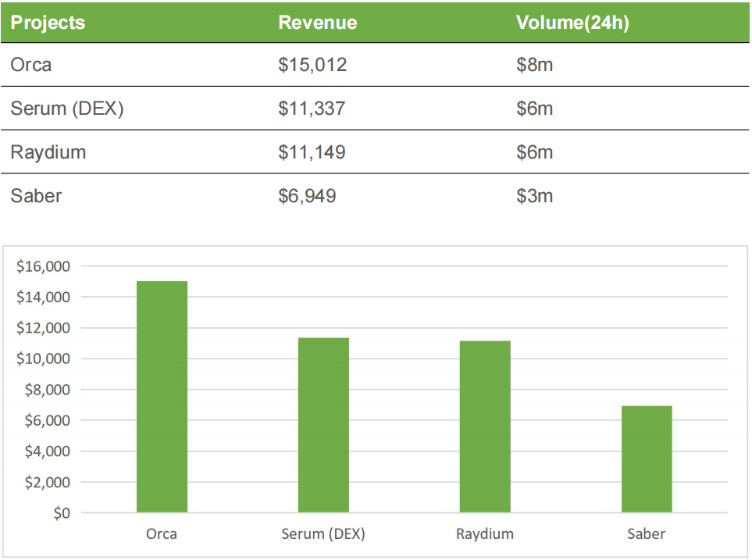Select the Saber table cell
Viewport: 752px width, 560px height.
36,196
